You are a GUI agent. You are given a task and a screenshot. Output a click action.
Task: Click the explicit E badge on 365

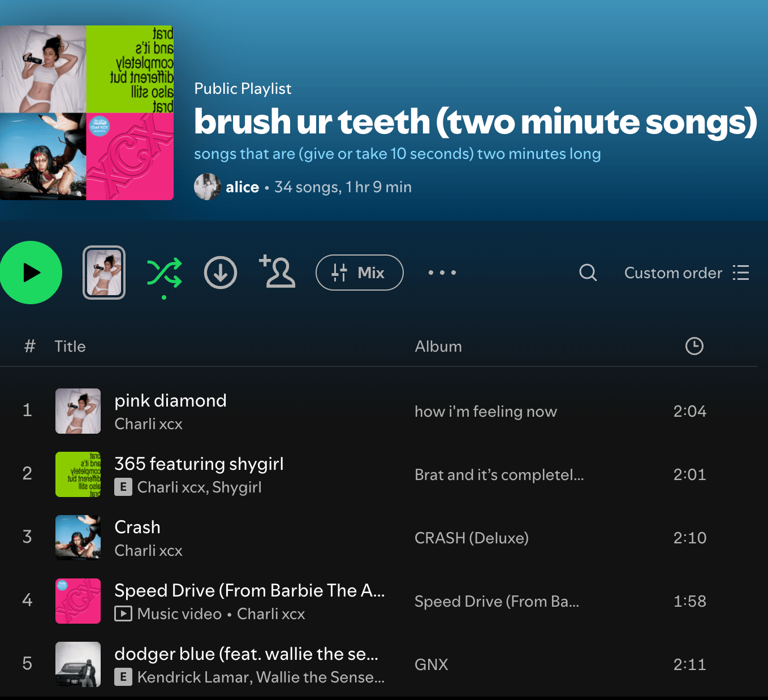(x=123, y=487)
